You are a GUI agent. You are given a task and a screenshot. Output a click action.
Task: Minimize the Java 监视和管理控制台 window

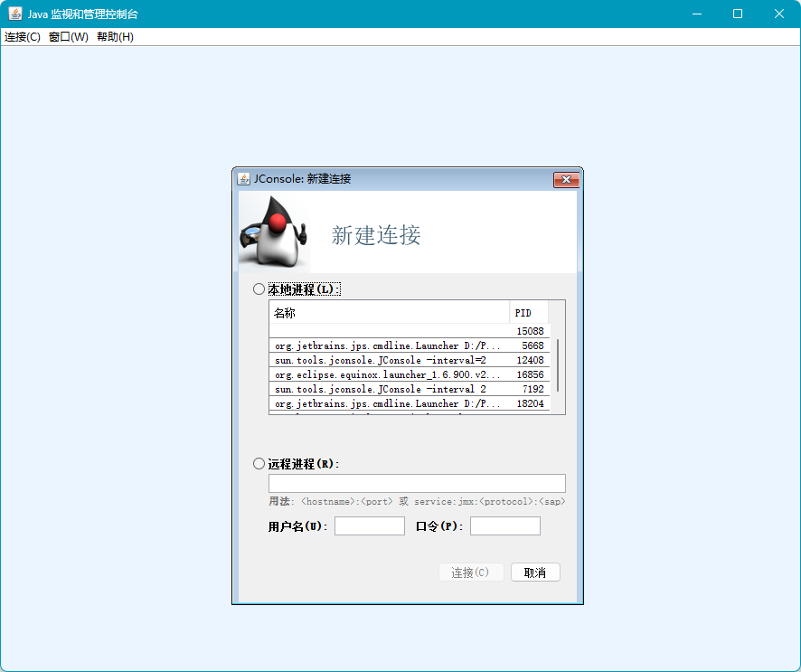tap(697, 14)
